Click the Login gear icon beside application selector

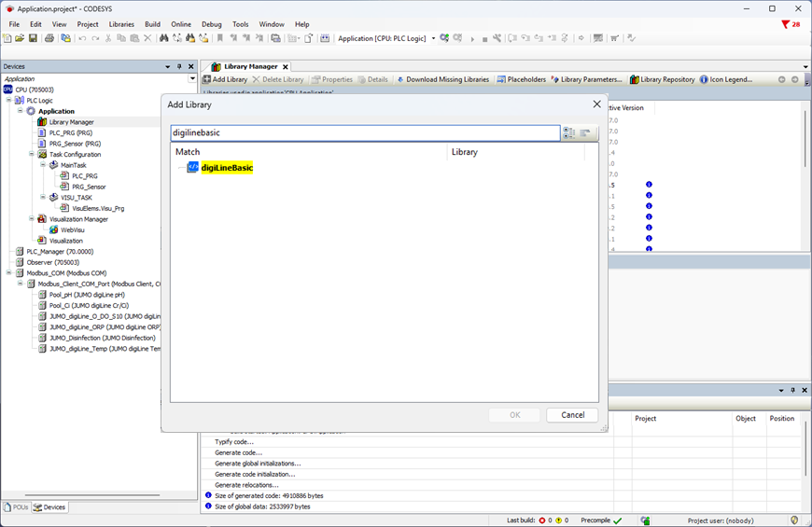[x=444, y=38]
